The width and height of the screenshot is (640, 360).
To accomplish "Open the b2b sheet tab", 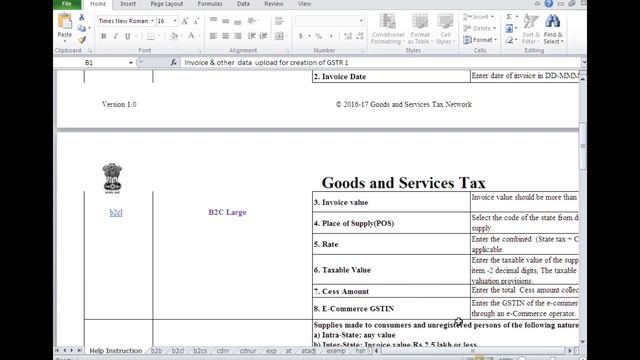I will 156,351.
